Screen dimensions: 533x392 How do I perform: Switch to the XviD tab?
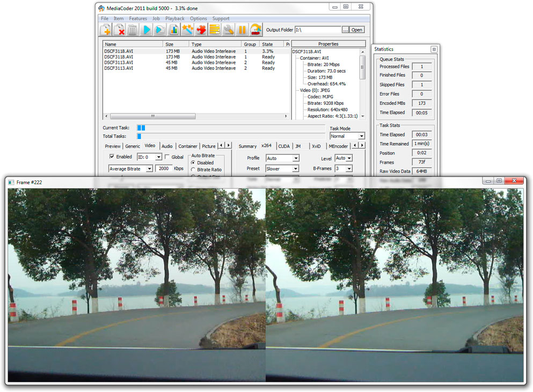pos(316,146)
